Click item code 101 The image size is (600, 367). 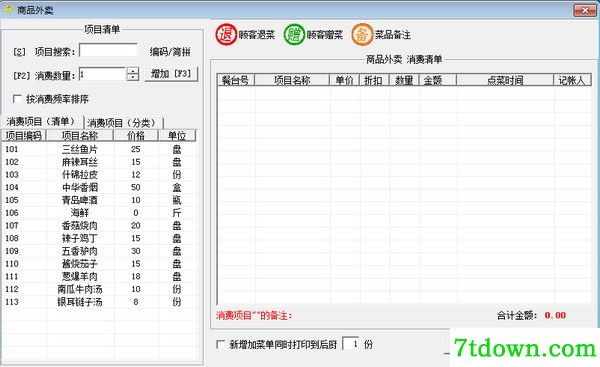(12, 149)
